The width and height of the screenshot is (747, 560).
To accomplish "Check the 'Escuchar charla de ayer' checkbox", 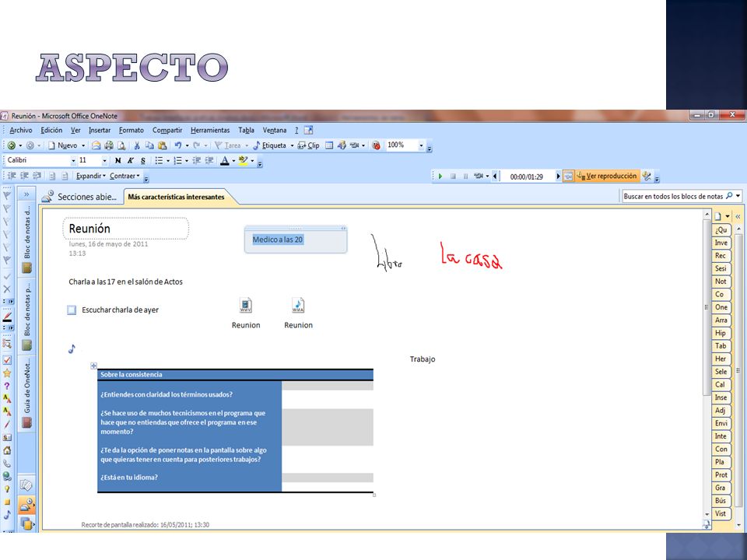I will [x=72, y=310].
